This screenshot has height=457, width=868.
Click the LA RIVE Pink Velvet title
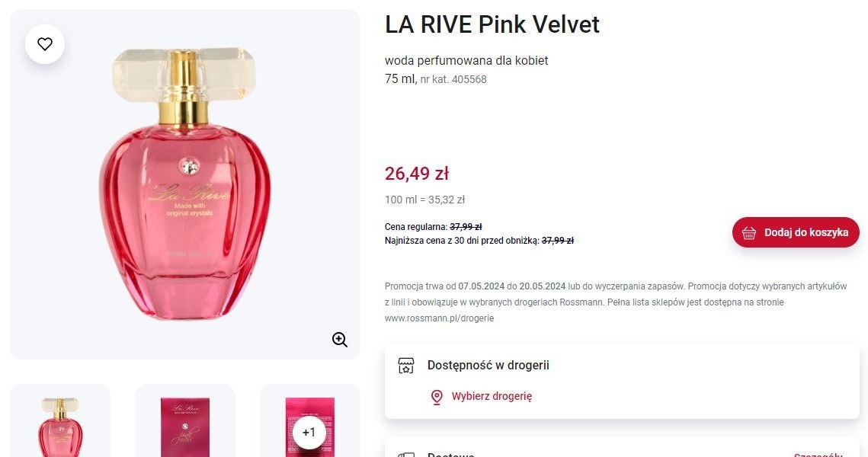(492, 24)
